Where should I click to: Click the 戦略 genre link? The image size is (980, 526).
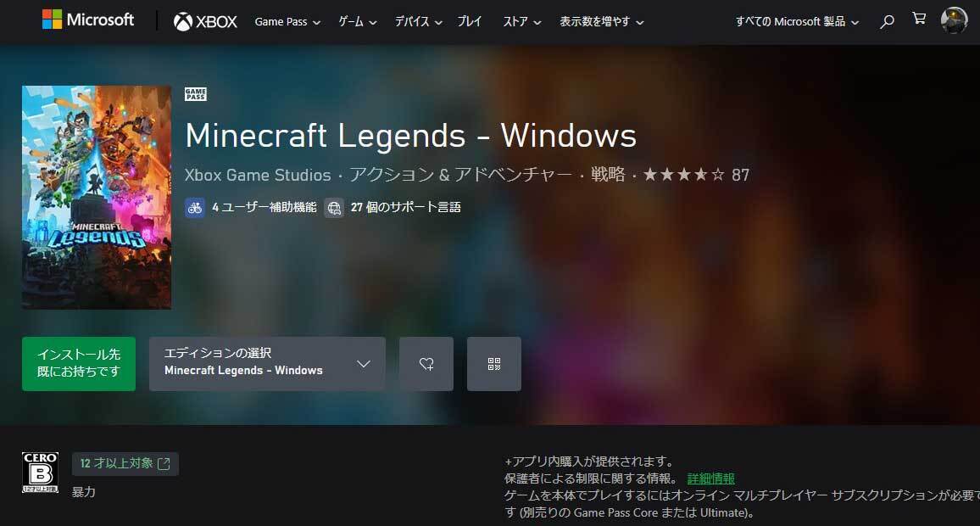608,175
